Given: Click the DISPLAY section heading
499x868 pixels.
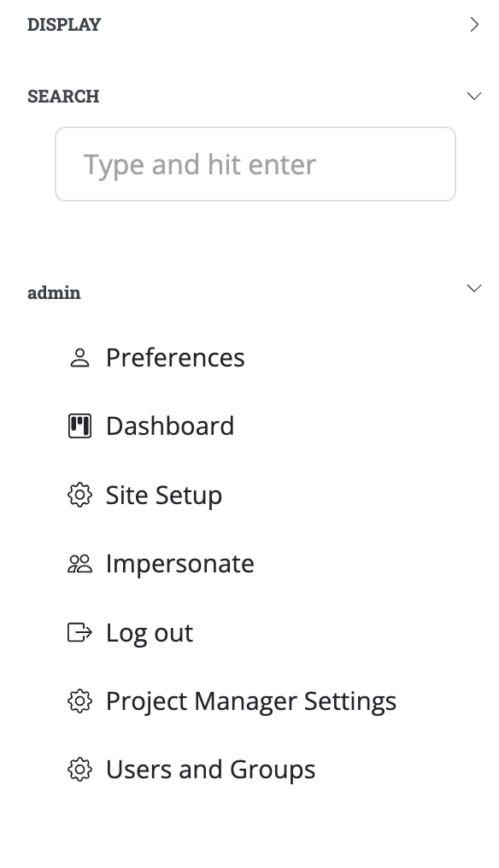Looking at the screenshot, I should pos(64,25).
